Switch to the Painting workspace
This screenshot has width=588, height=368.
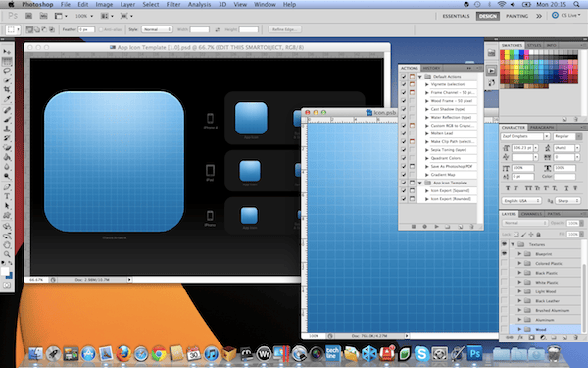pyautogui.click(x=516, y=16)
